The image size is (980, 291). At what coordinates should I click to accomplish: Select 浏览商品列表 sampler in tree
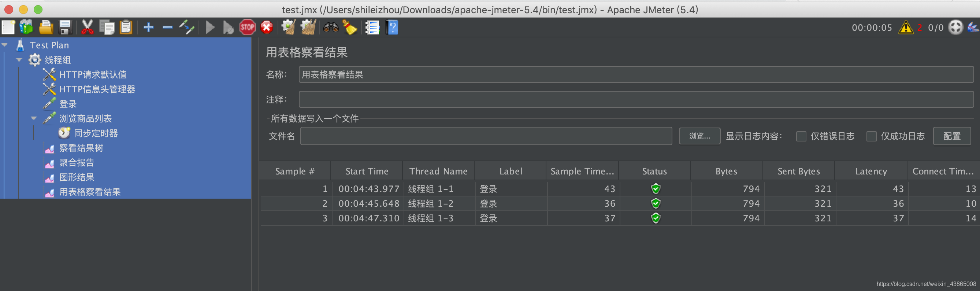click(86, 118)
